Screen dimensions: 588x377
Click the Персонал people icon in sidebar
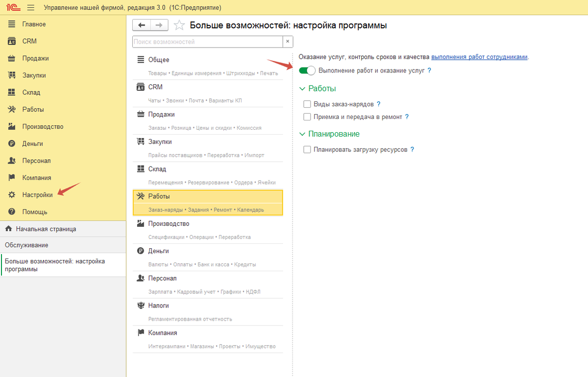(12, 161)
